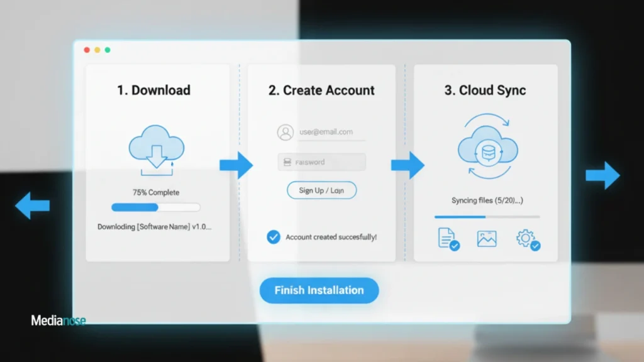
Task: Click the document file icon with checkmark
Action: [x=447, y=239]
